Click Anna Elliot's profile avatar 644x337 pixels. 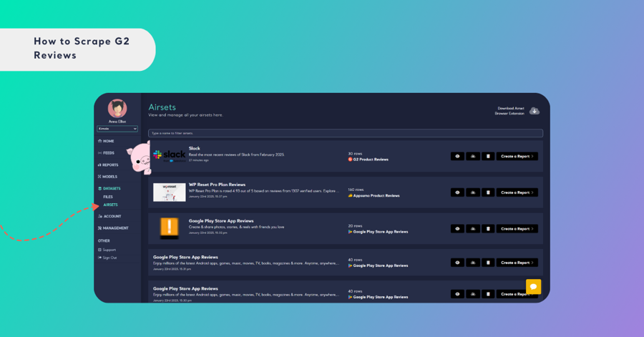(117, 109)
